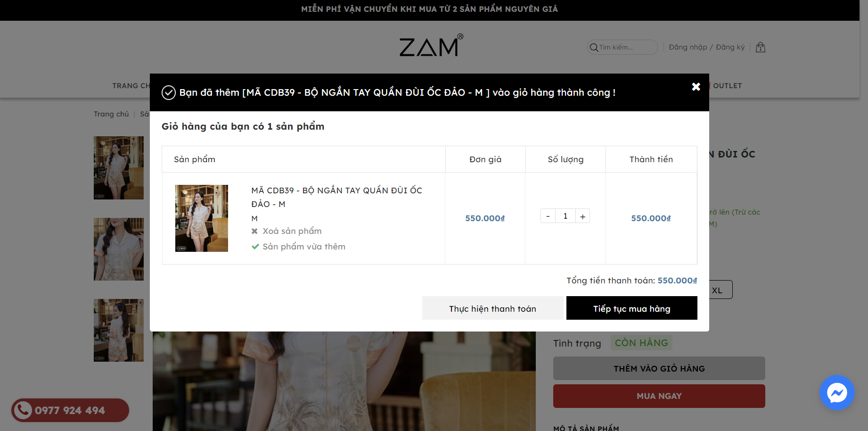This screenshot has height=431, width=868.
Task: Click the ZAM logo
Action: point(431,45)
